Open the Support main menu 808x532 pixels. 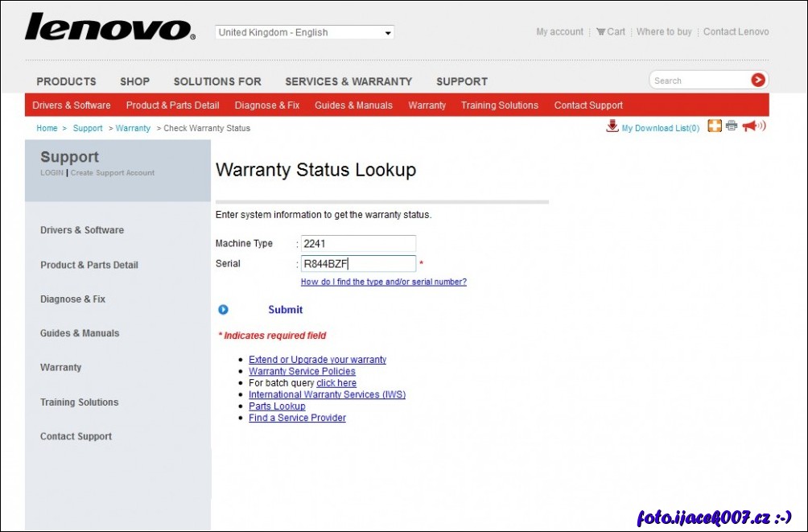point(461,81)
